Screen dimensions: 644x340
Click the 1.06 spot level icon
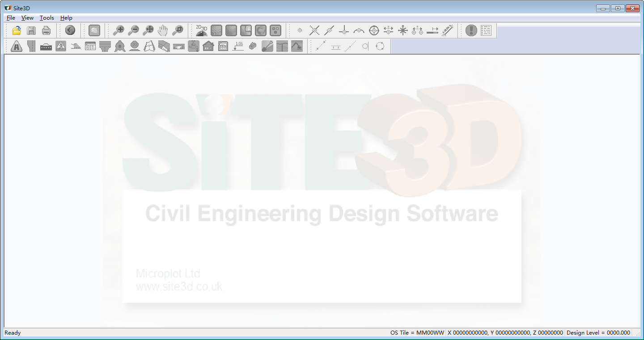[238, 46]
